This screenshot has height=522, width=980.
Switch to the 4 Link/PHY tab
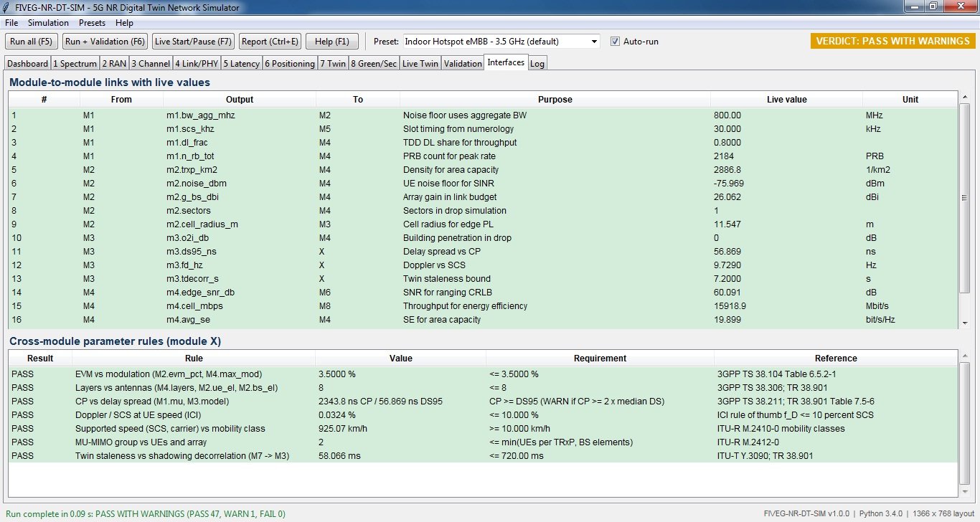coord(197,64)
